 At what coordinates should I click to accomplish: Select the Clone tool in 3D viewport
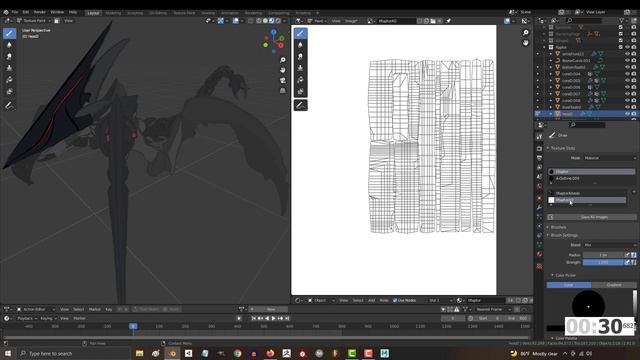[9, 68]
